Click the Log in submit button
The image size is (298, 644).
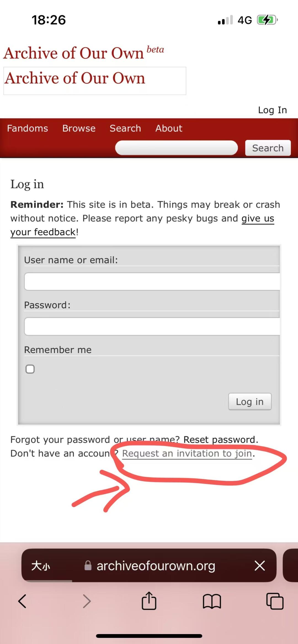coord(250,402)
